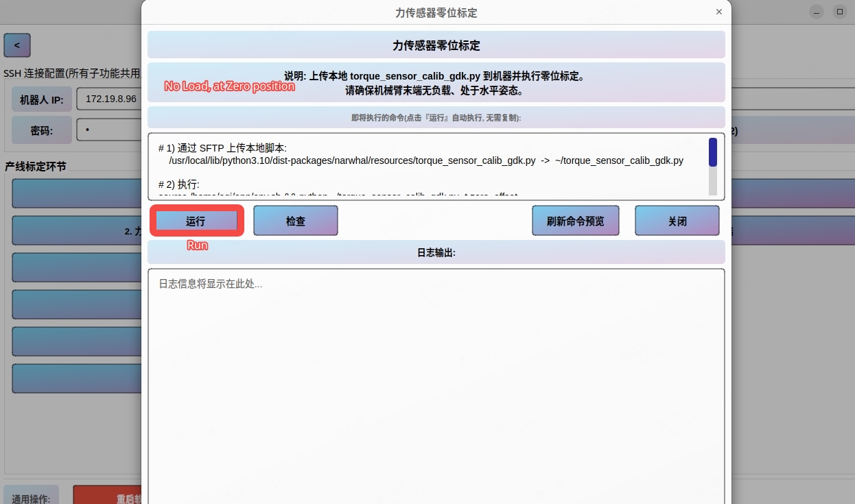The image size is (855, 504).
Task: Click 刷新命令预览 to refresh the command preview
Action: tap(576, 221)
